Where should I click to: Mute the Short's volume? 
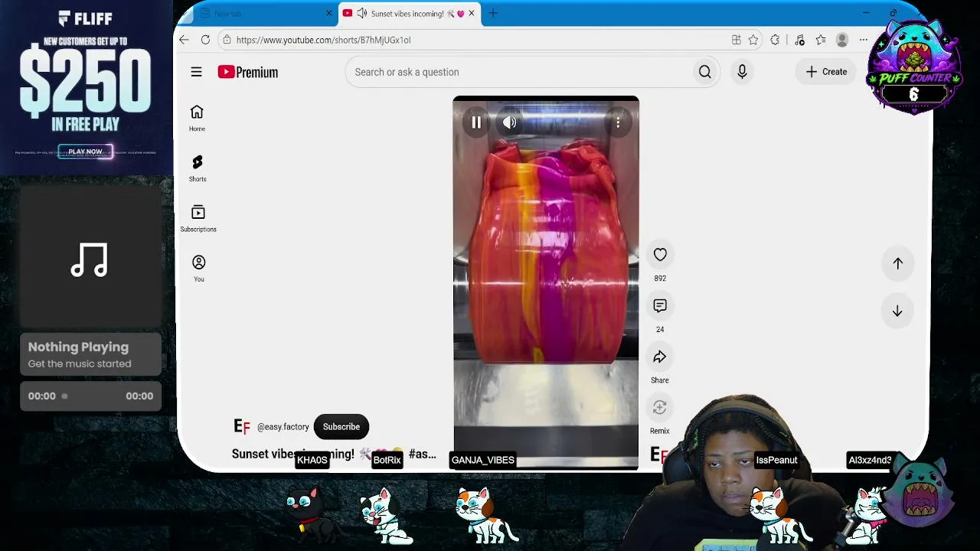pos(509,122)
